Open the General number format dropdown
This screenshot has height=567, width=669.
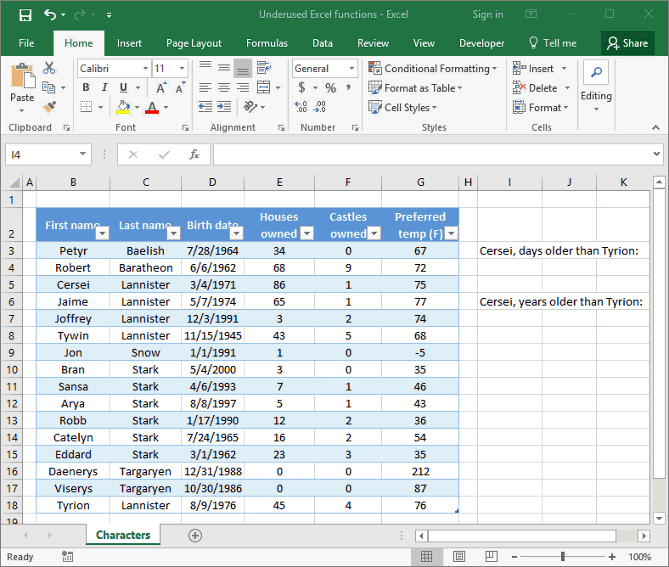pyautogui.click(x=352, y=68)
